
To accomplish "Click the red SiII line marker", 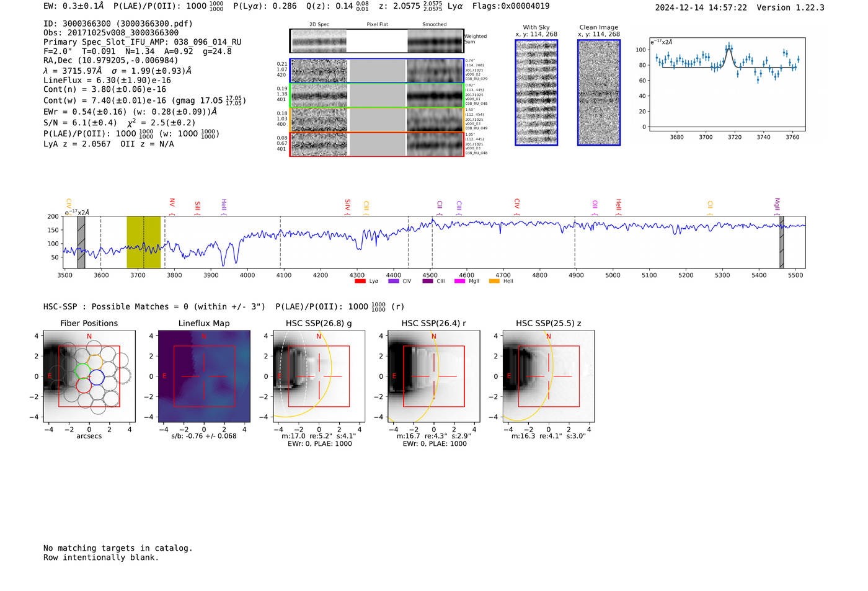I will (x=197, y=208).
